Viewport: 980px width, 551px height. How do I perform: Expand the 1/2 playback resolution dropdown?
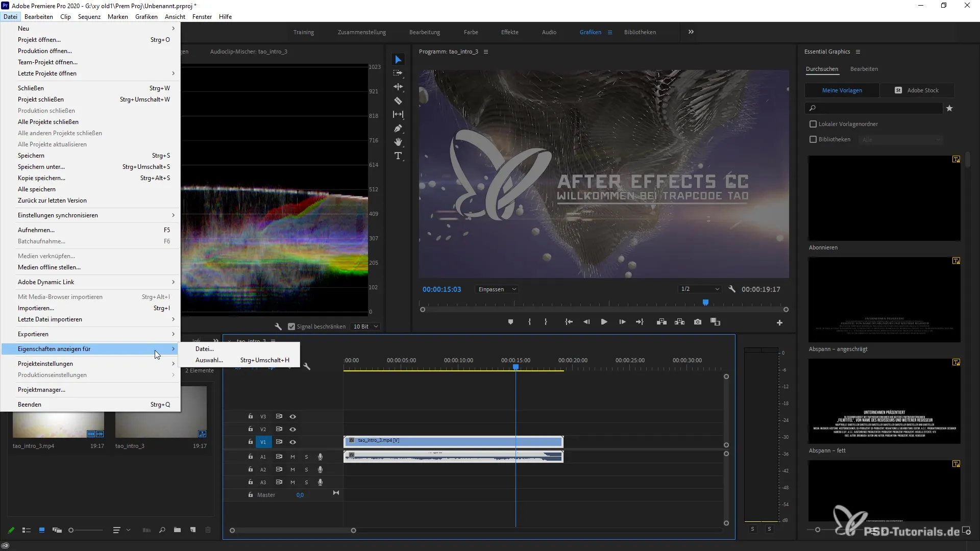(x=700, y=289)
